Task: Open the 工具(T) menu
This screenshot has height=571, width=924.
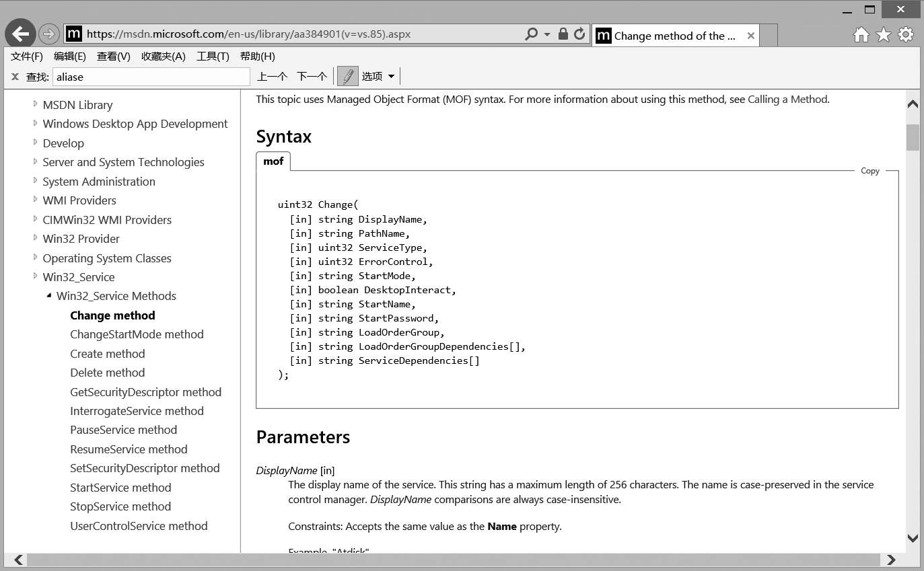Action: click(x=213, y=56)
